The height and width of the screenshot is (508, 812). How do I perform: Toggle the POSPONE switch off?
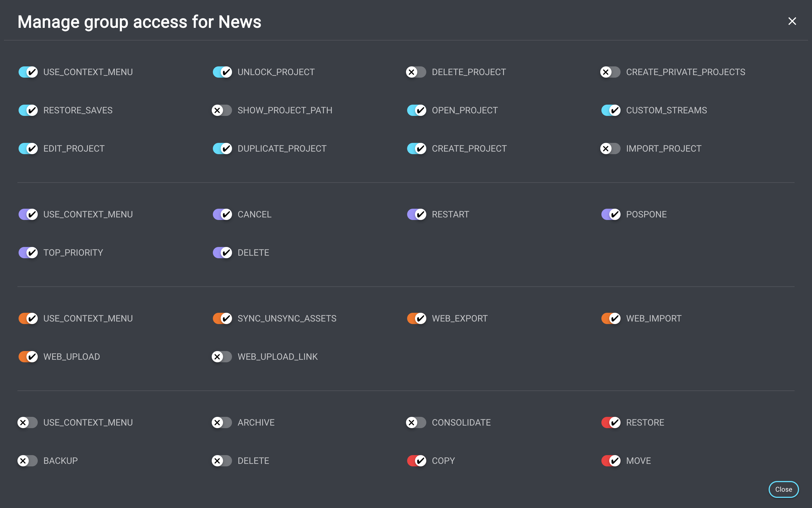pos(611,214)
